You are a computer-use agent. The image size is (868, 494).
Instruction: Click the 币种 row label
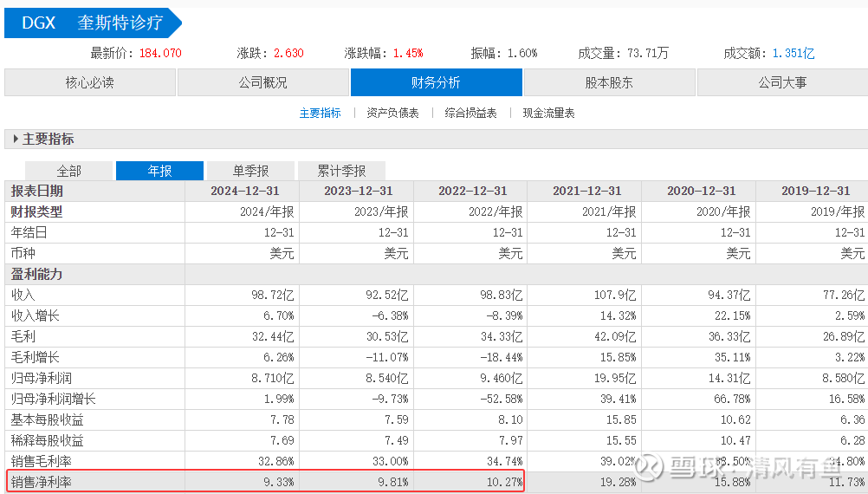point(23,253)
